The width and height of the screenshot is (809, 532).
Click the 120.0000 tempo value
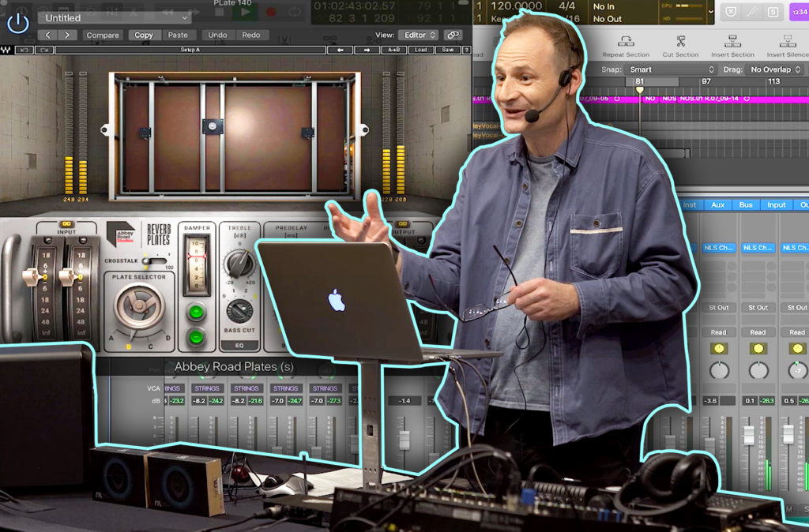click(517, 6)
